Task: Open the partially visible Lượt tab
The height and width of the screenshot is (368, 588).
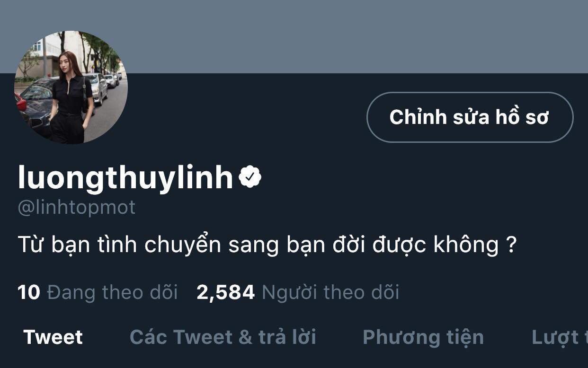Action: tap(559, 338)
